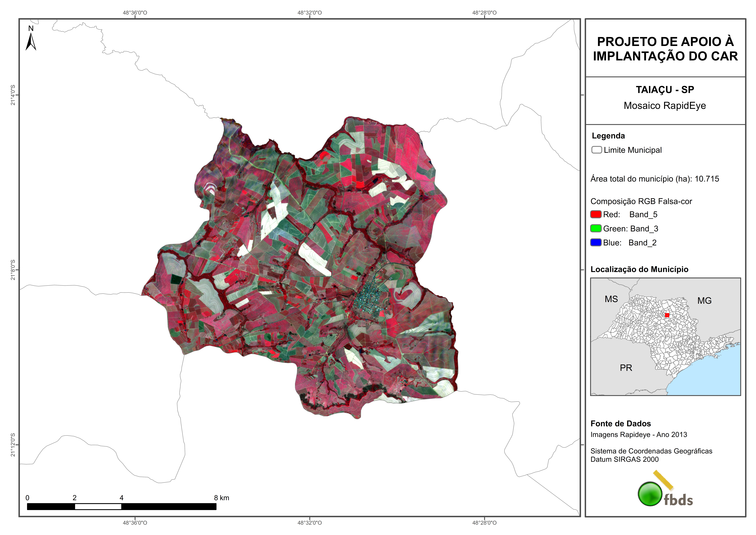
Task: Click the scale bar's 8 km label
Action: (221, 498)
